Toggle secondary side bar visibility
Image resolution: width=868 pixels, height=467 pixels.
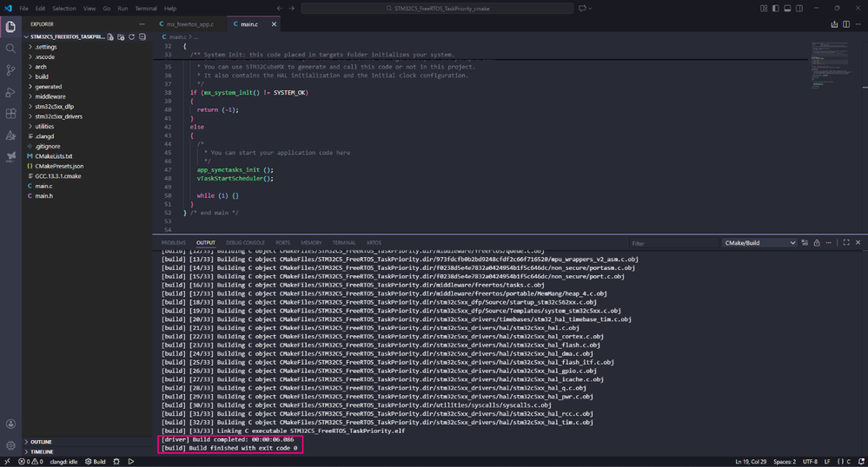click(x=799, y=9)
